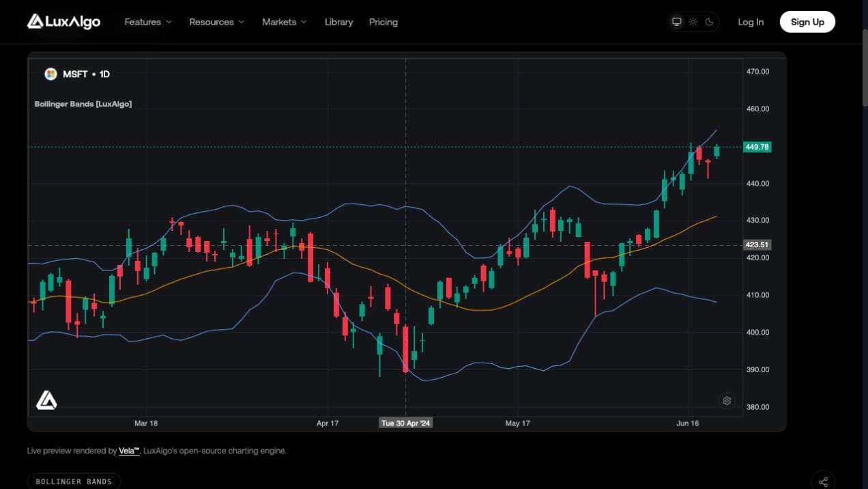Click the MSFT 1D symbol label
Image resolution: width=868 pixels, height=489 pixels.
[86, 74]
